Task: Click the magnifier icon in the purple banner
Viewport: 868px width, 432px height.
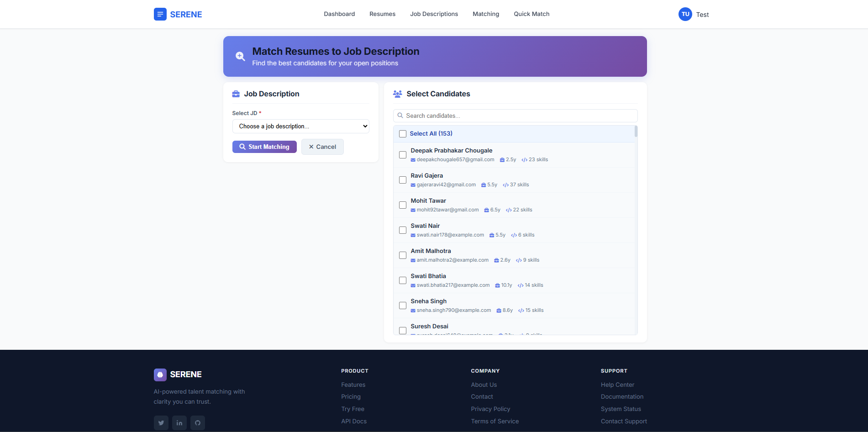Action: pyautogui.click(x=240, y=56)
